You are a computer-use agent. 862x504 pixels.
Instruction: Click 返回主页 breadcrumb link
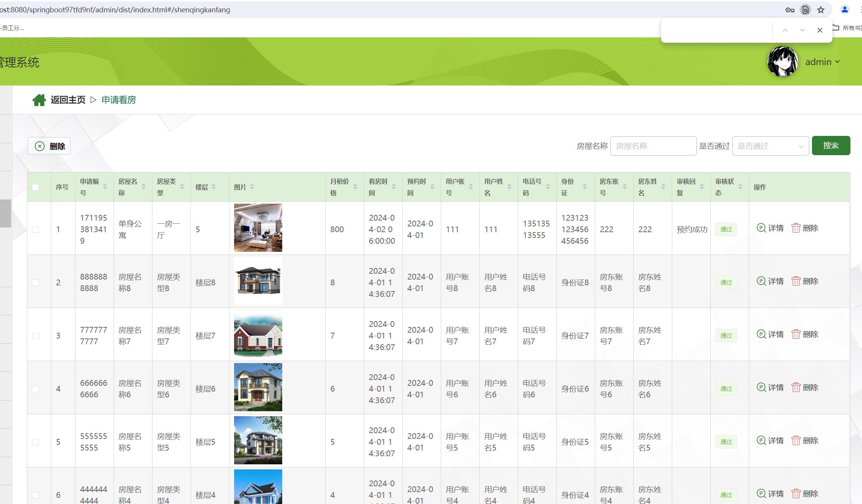click(68, 100)
